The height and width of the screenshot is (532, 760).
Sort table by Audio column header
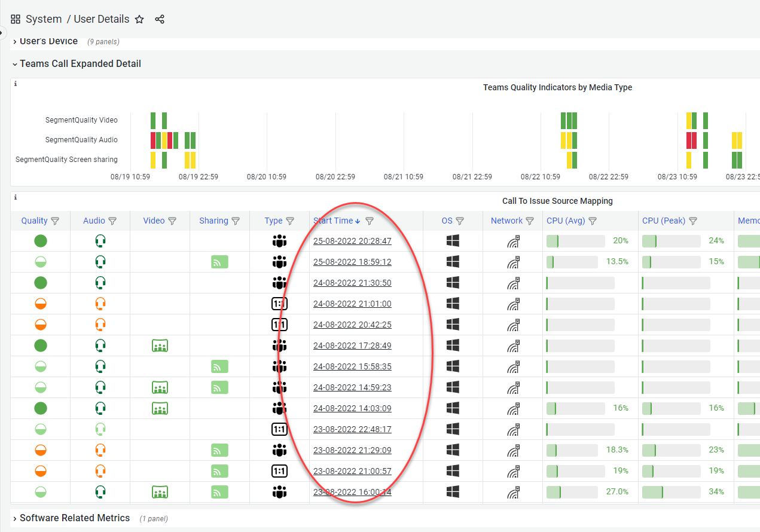[94, 221]
